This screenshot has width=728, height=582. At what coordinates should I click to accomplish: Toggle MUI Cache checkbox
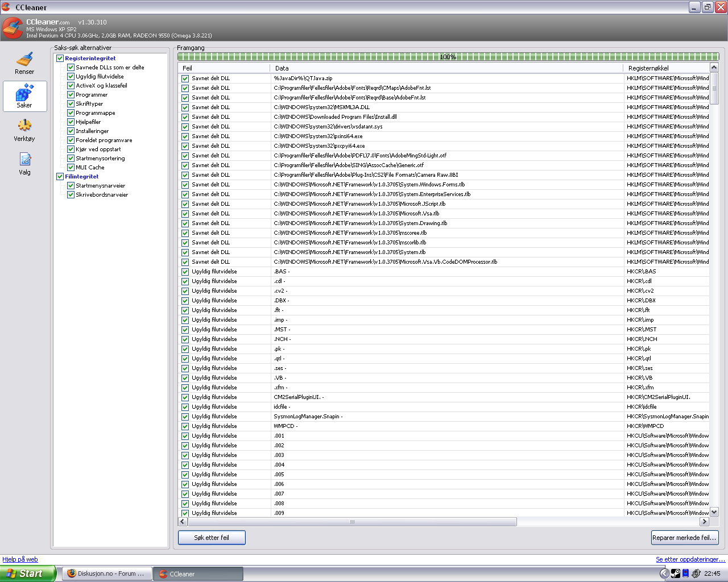tap(71, 167)
